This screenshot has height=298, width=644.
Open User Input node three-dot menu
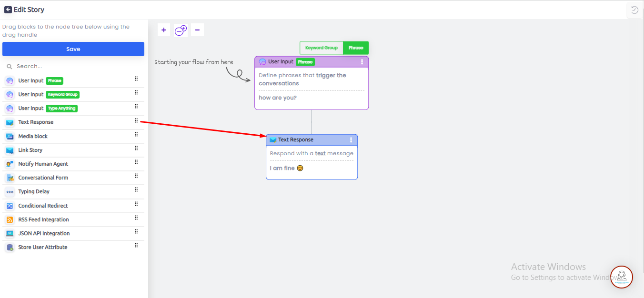(362, 62)
